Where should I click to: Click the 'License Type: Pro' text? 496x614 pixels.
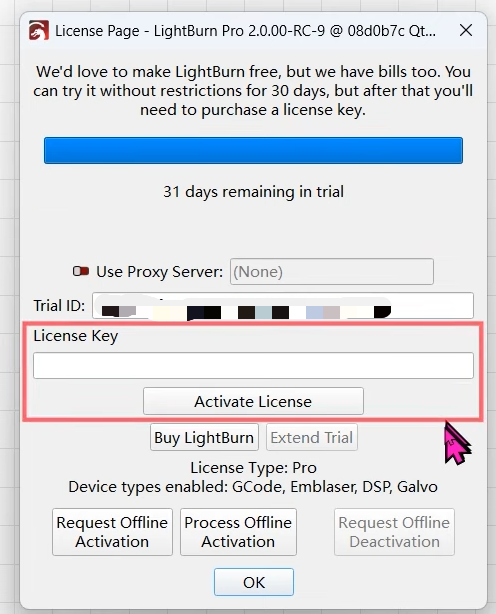253,468
